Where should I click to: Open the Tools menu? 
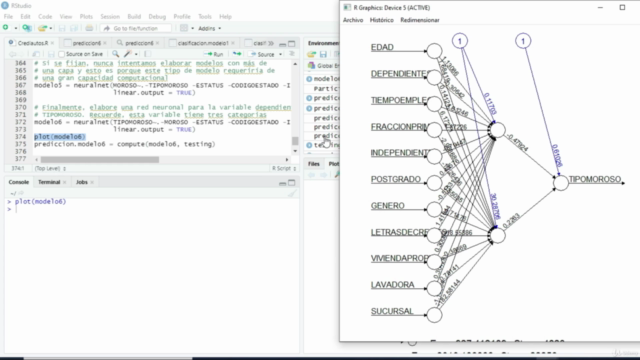(204, 17)
